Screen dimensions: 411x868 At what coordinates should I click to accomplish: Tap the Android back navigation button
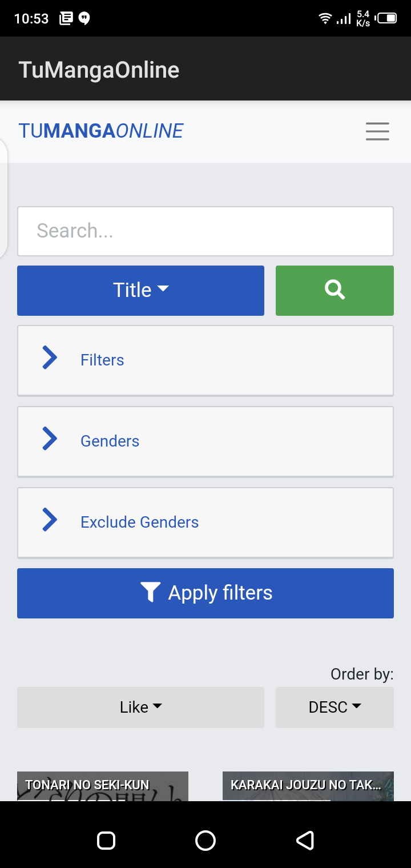coord(305,840)
